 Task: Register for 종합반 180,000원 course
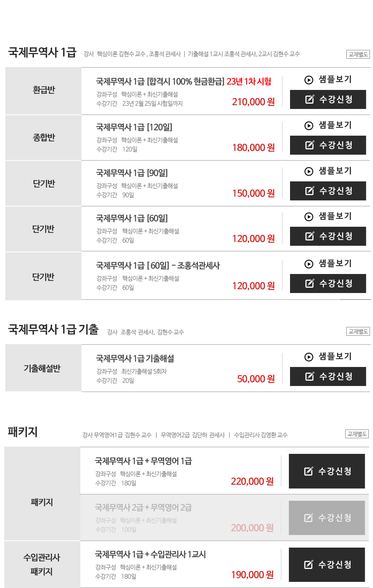point(328,145)
